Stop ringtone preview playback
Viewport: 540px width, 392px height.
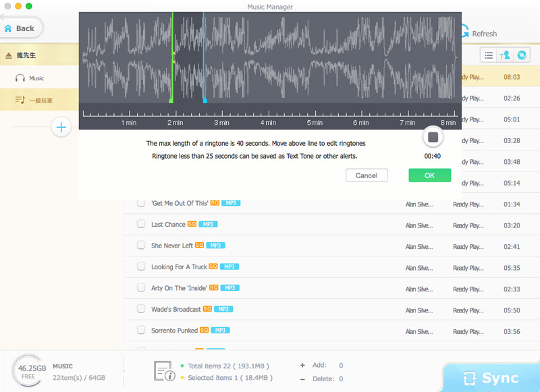(x=433, y=138)
